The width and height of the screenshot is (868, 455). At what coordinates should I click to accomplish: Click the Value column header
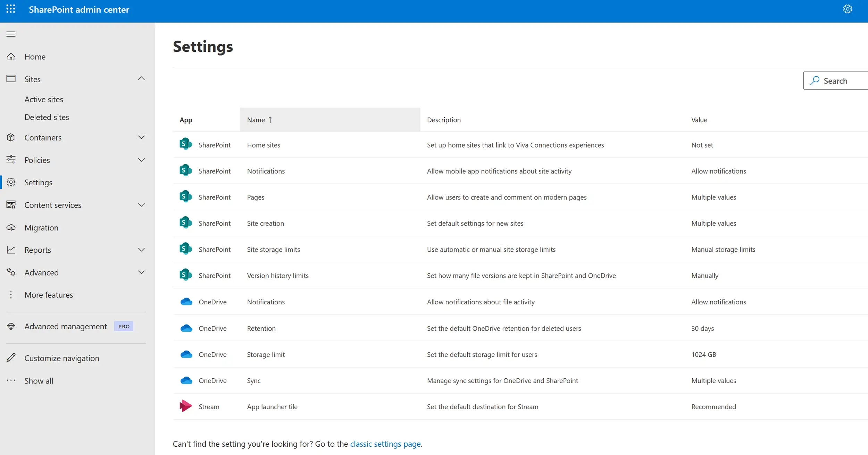699,120
